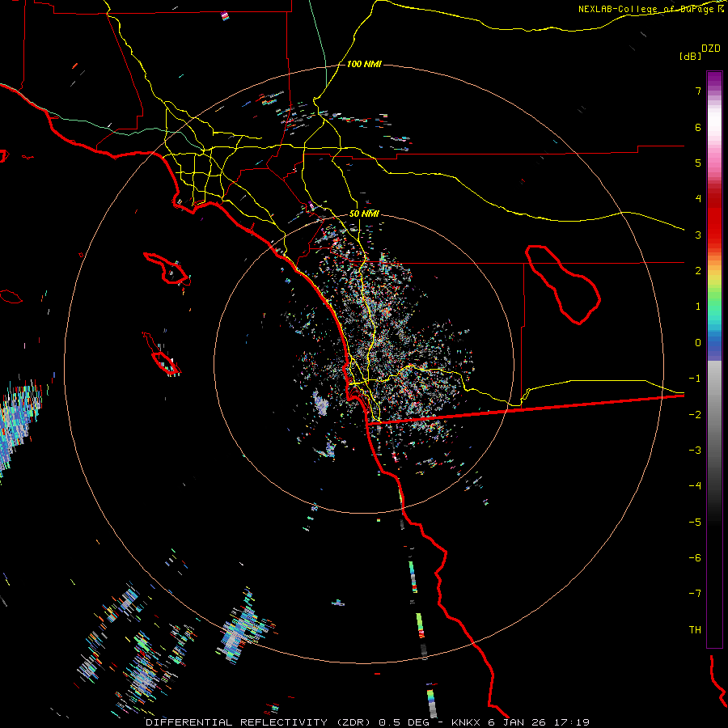Select the TH threshold label on the scale
Viewport: 728px width, 728px height.
pos(695,629)
